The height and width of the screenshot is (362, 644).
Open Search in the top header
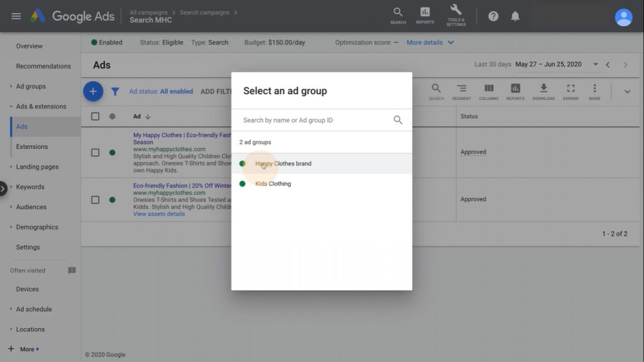click(398, 16)
